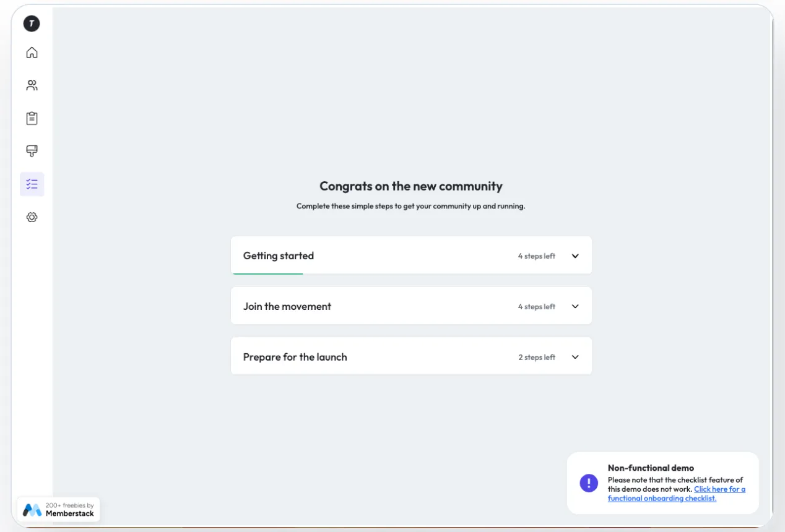
Task: Open the clipboard tasks sidebar icon
Action: click(32, 118)
